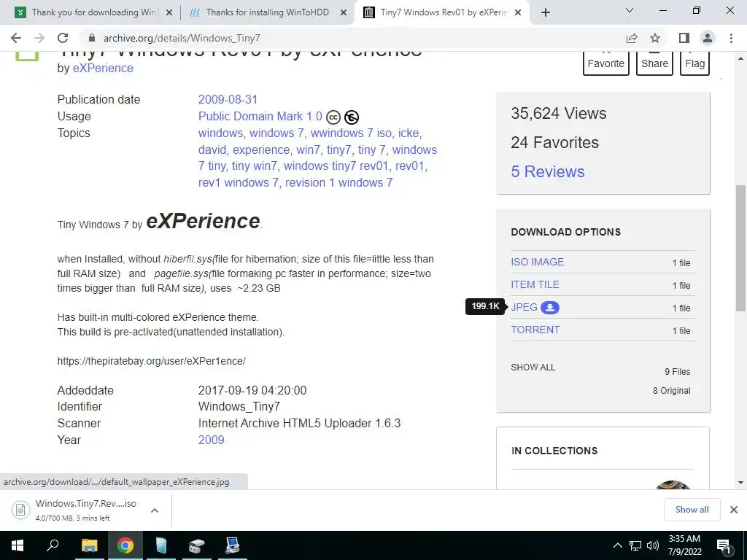
Task: Click the 24 Favorites text
Action: tap(554, 142)
